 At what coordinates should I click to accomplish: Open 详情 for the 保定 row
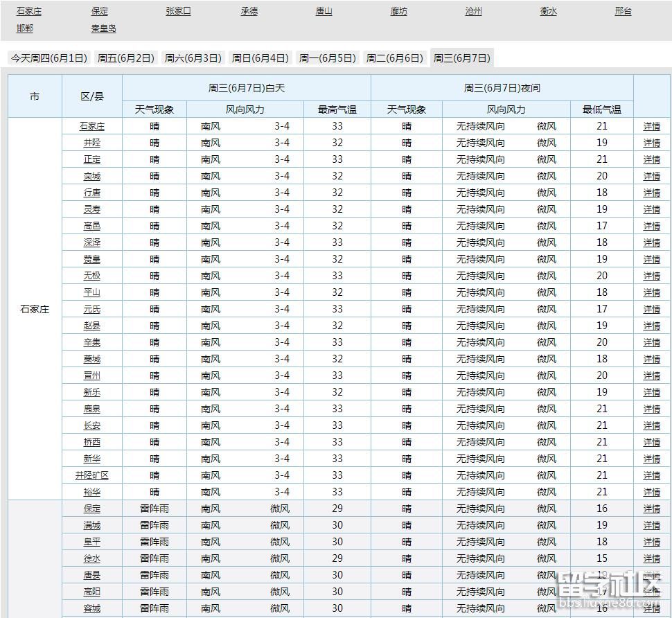[x=652, y=509]
